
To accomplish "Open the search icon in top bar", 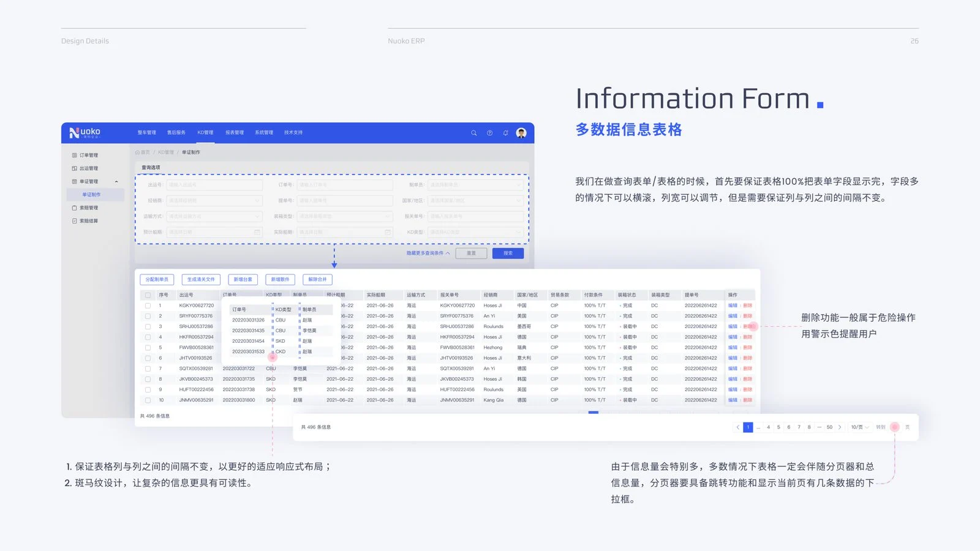I will (473, 133).
